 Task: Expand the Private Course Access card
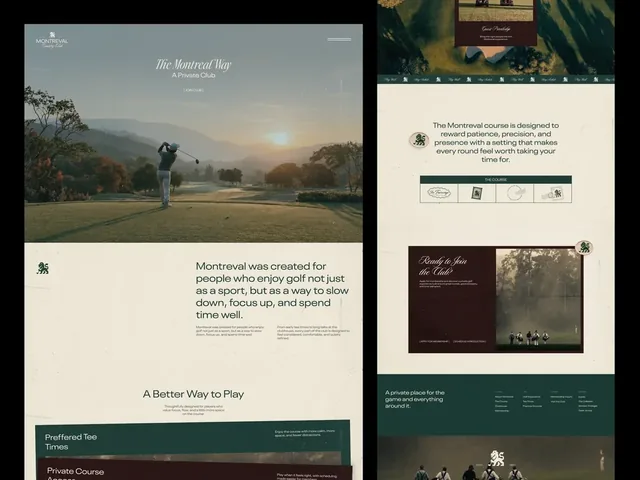coord(195,470)
